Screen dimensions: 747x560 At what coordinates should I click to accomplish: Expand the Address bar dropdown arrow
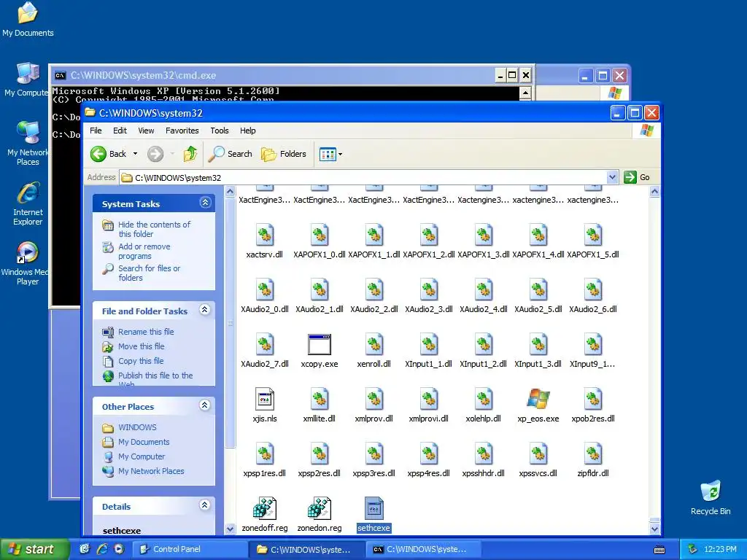coord(613,177)
